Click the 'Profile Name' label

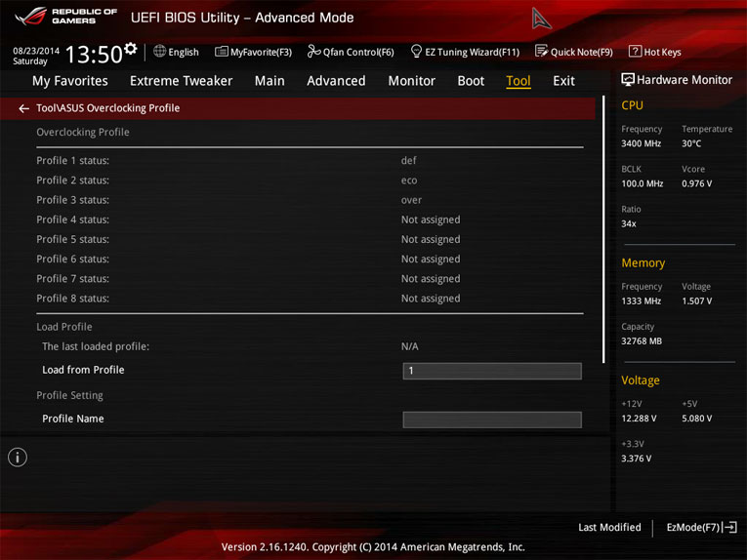(x=73, y=419)
